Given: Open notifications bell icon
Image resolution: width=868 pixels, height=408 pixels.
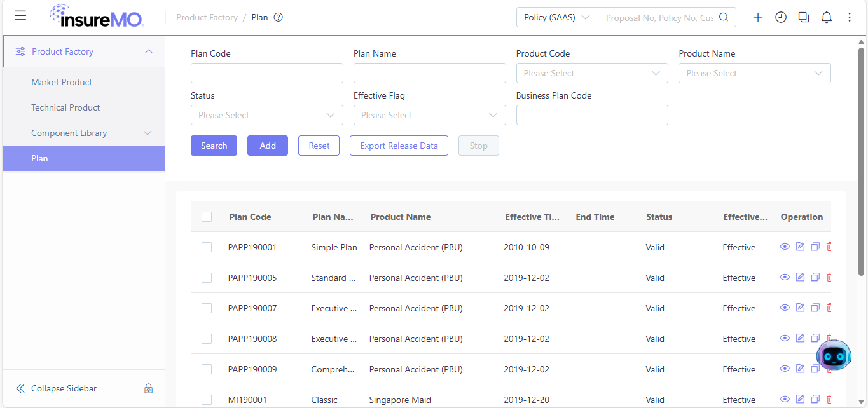Looking at the screenshot, I should 827,17.
